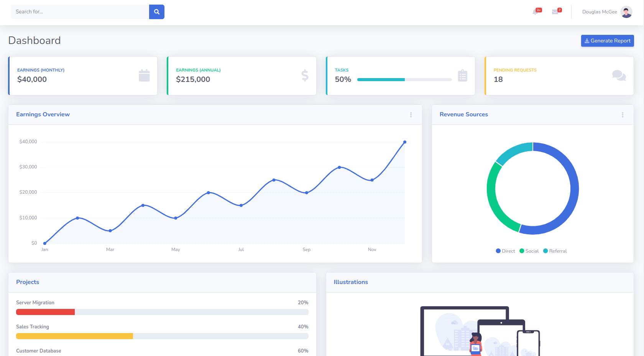Click the 60% value for Customer Database

tap(303, 351)
